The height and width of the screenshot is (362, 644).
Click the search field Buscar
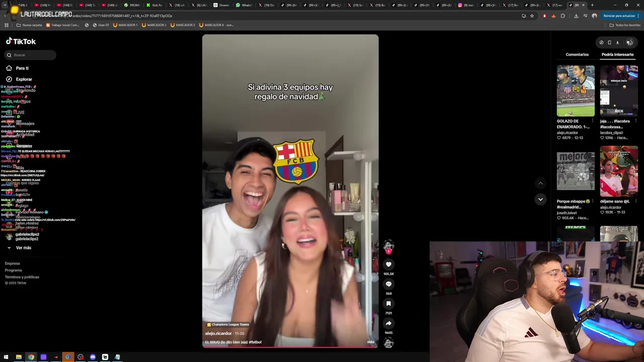pyautogui.click(x=31, y=55)
